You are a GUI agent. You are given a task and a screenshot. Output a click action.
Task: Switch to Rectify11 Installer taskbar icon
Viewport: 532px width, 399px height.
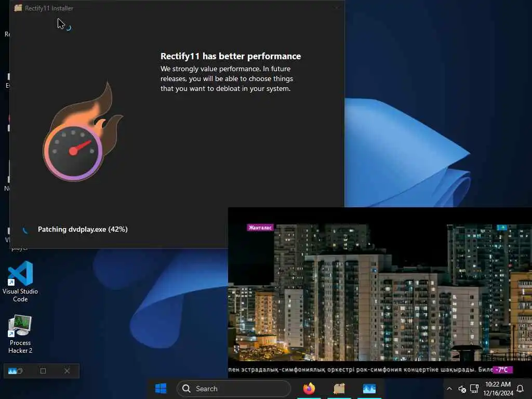[x=339, y=389]
